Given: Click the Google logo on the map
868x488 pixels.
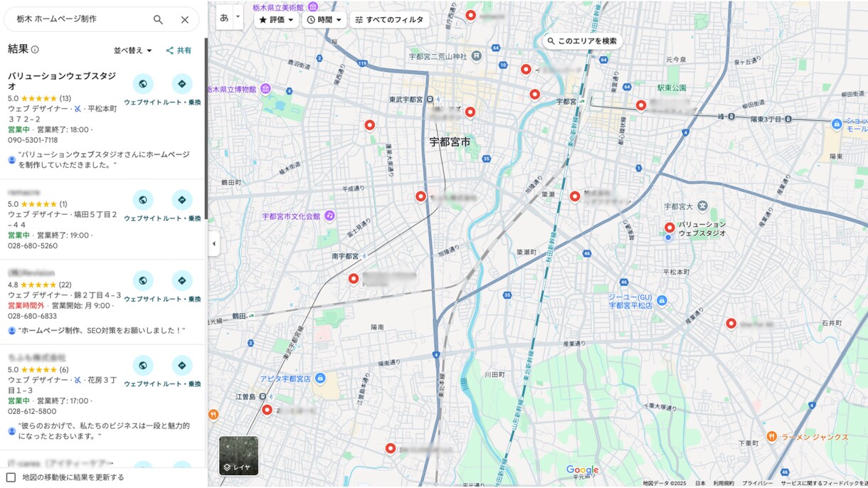Looking at the screenshot, I should coord(582,470).
